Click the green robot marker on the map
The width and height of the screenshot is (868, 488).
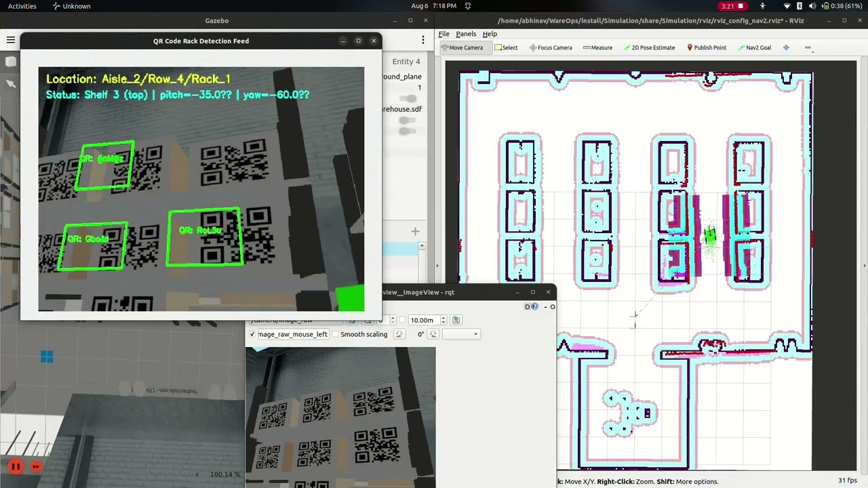point(710,235)
